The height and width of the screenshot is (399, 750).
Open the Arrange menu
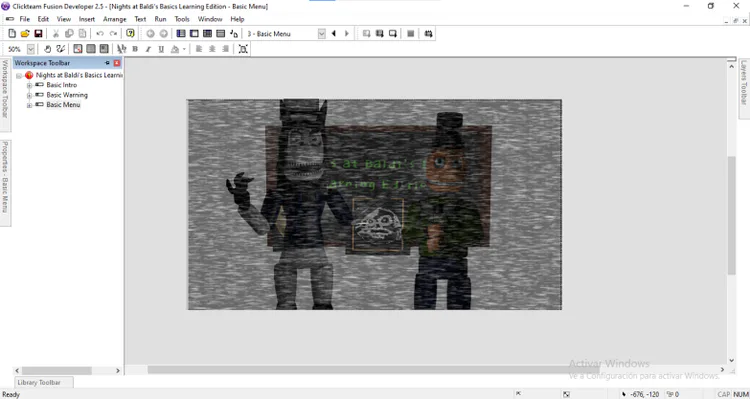(115, 19)
